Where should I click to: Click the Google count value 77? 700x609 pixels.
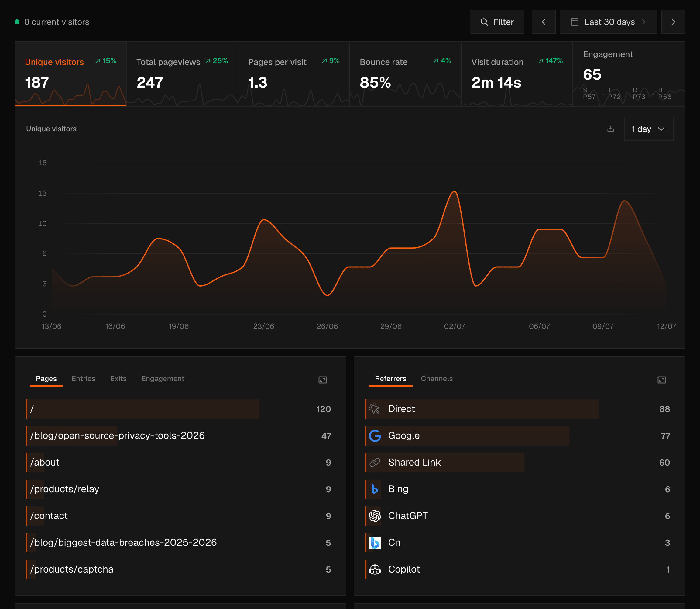click(x=665, y=436)
